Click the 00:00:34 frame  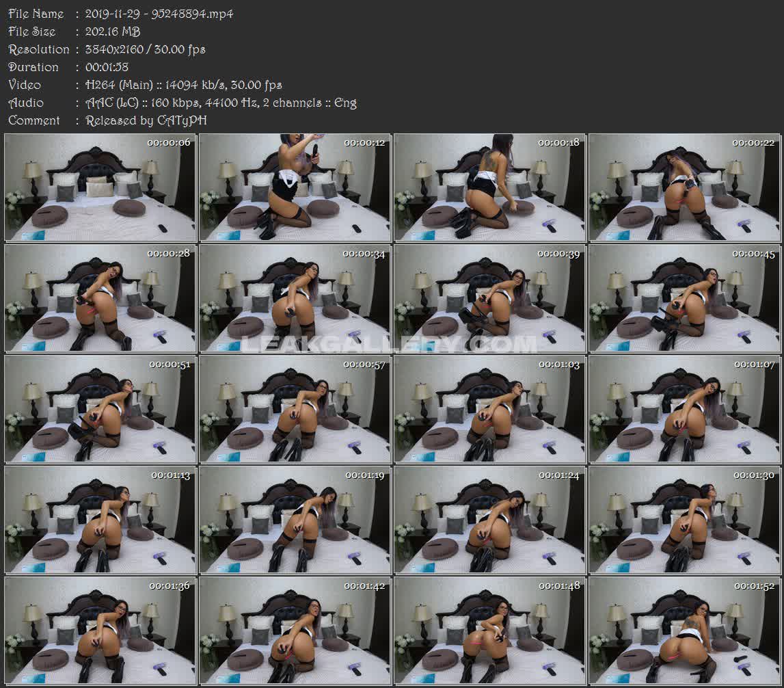tap(295, 299)
